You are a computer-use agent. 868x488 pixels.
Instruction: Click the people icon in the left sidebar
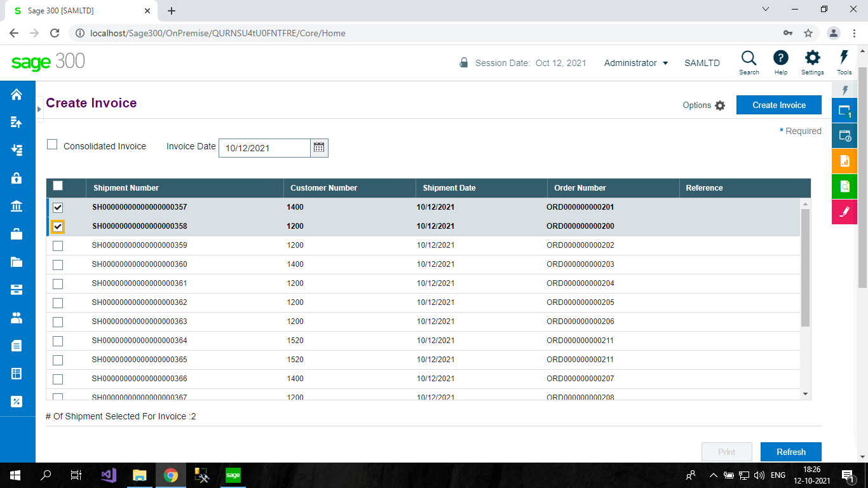16,317
